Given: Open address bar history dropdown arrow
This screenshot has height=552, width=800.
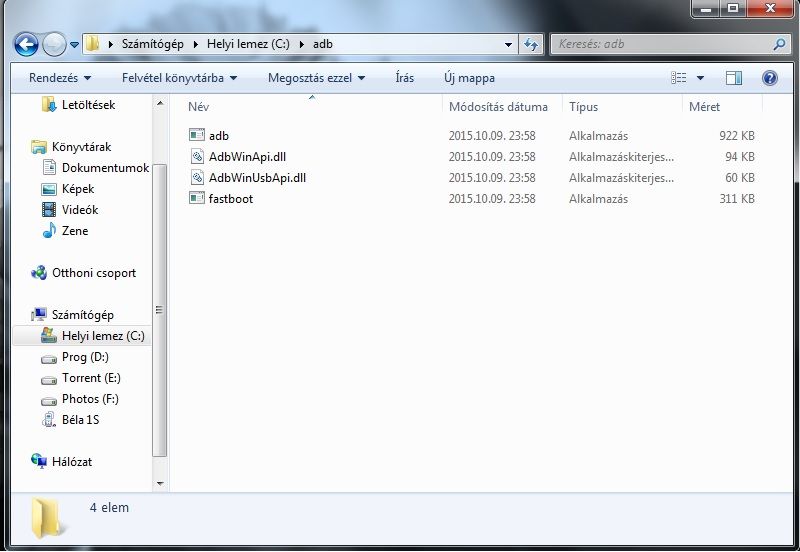Looking at the screenshot, I should coord(508,45).
